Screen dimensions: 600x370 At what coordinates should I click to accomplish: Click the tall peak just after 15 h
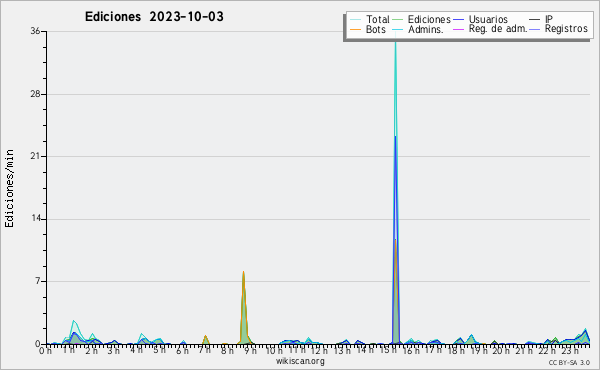pyautogui.click(x=395, y=187)
